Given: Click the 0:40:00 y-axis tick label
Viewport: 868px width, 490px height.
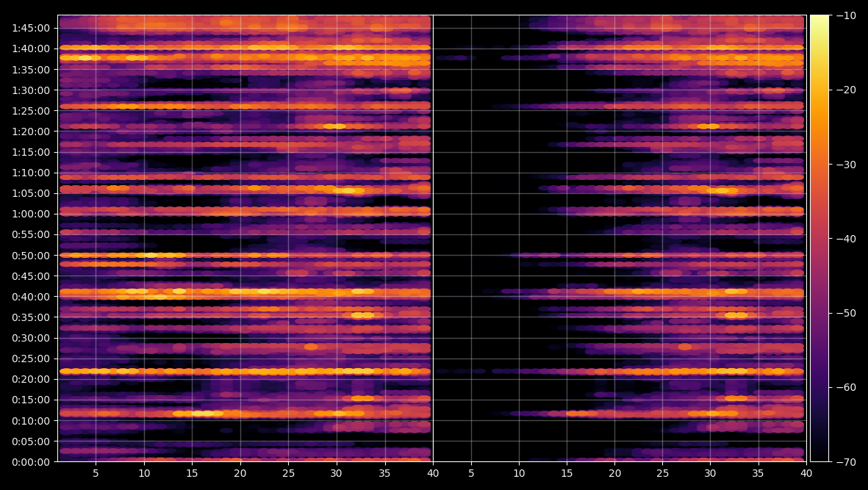Looking at the screenshot, I should tap(31, 297).
